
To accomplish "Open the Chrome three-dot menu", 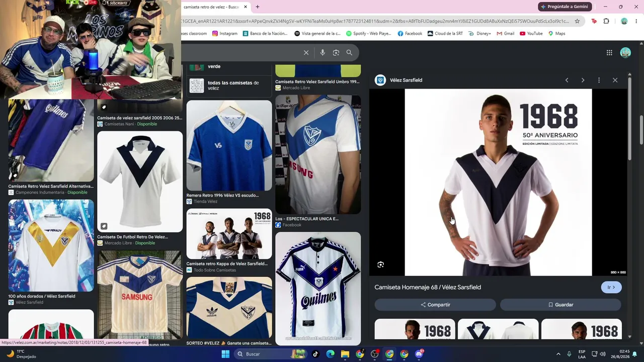I will click(636, 21).
